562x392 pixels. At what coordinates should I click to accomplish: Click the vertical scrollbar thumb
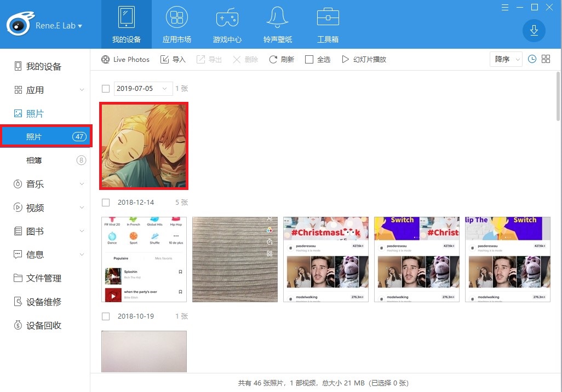[558, 96]
